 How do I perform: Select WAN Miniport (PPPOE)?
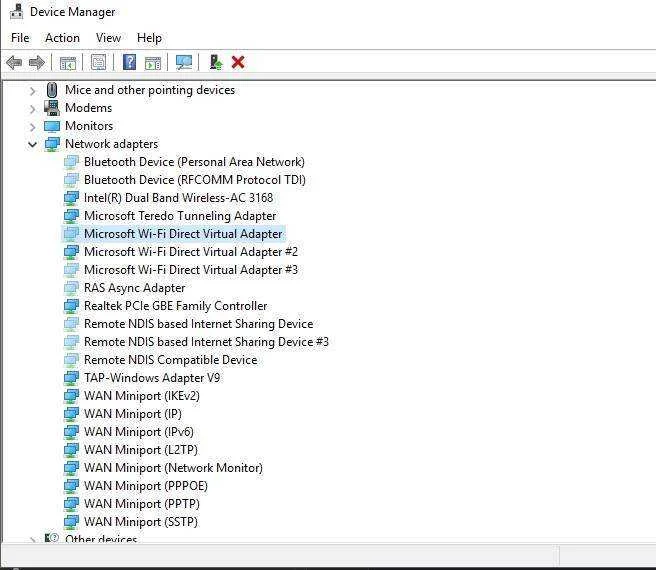click(x=146, y=486)
